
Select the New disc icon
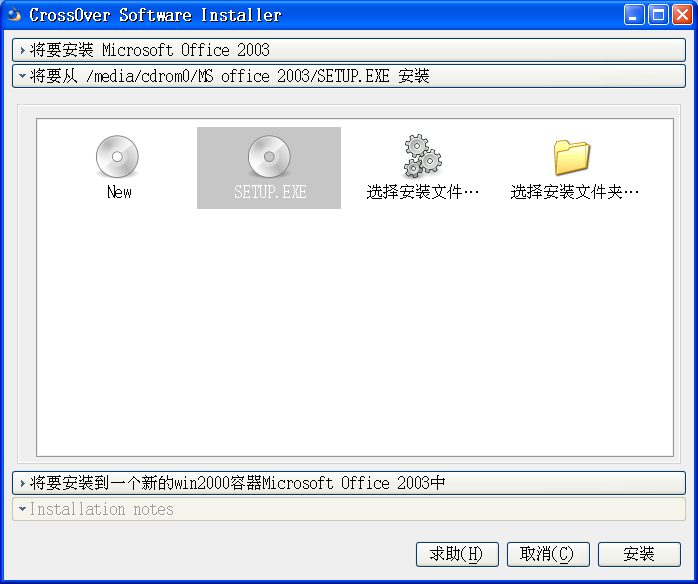117,157
